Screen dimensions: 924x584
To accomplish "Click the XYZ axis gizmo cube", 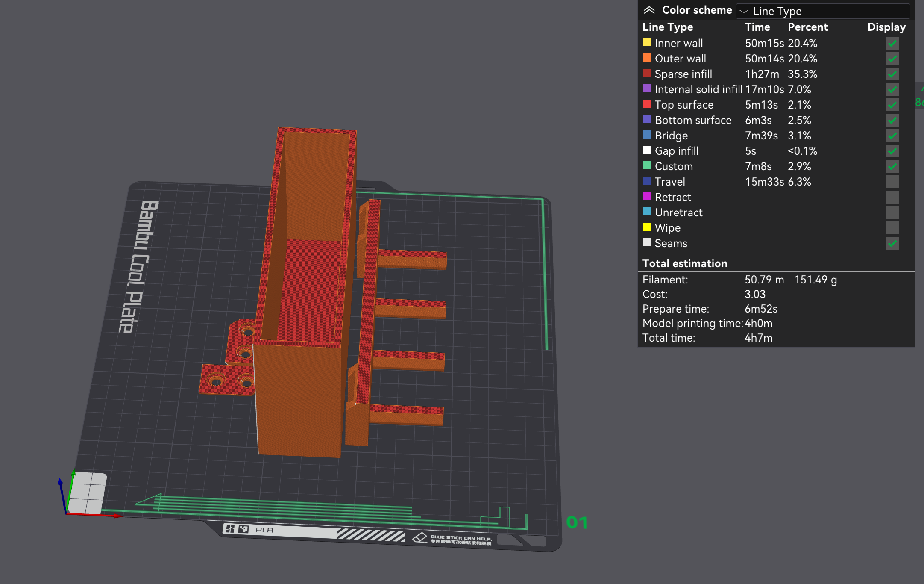I will tap(87, 493).
